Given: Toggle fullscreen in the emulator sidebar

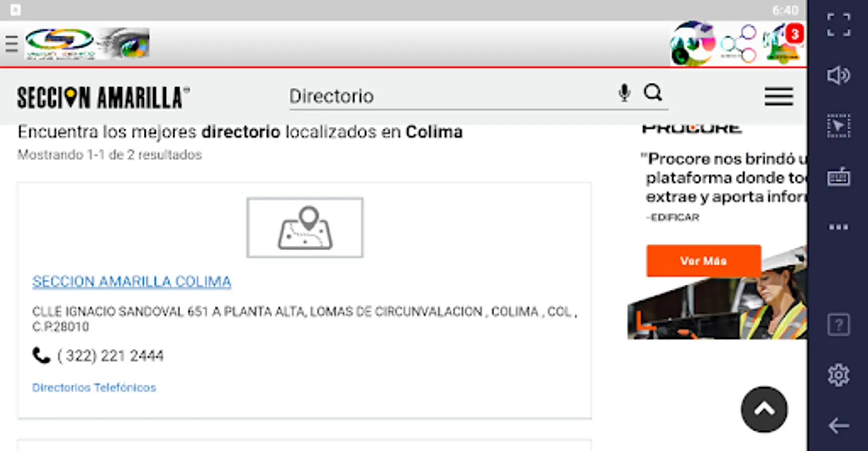Looking at the screenshot, I should 838,25.
